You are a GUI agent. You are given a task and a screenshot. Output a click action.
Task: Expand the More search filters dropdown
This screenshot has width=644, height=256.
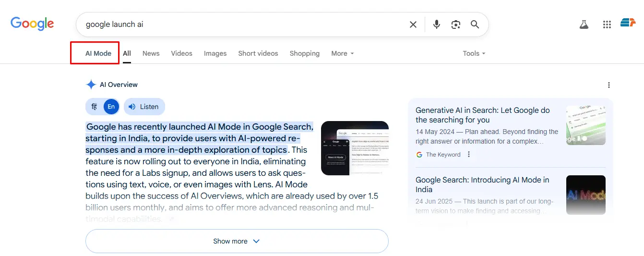click(x=343, y=53)
